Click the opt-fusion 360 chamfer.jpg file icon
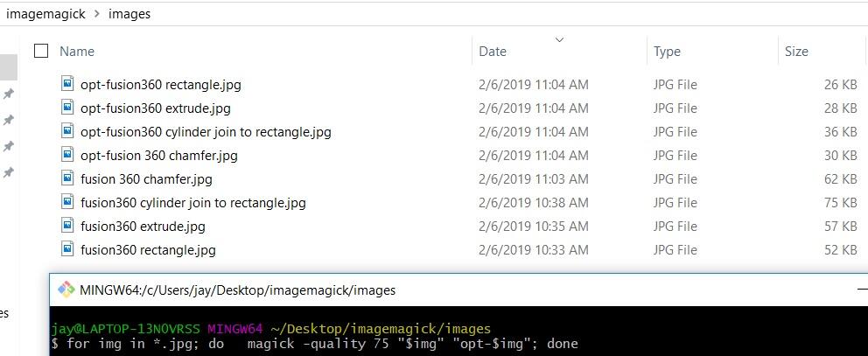The height and width of the screenshot is (356, 868). tap(68, 155)
